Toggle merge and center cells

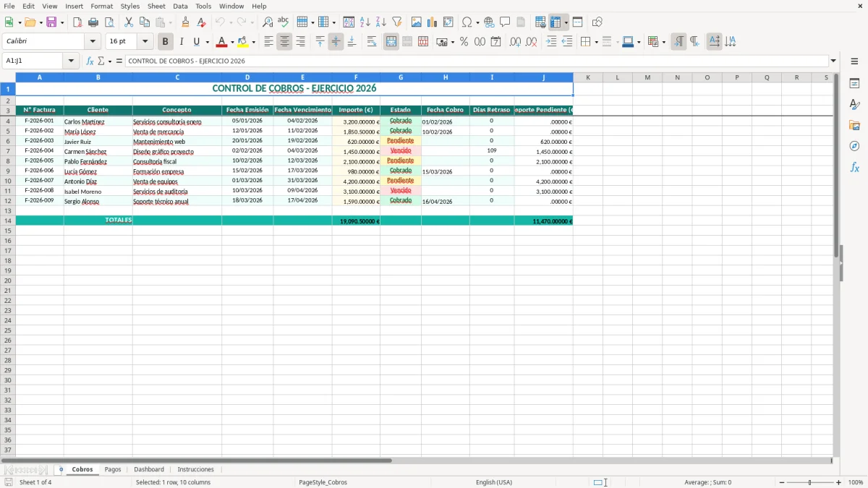point(391,42)
